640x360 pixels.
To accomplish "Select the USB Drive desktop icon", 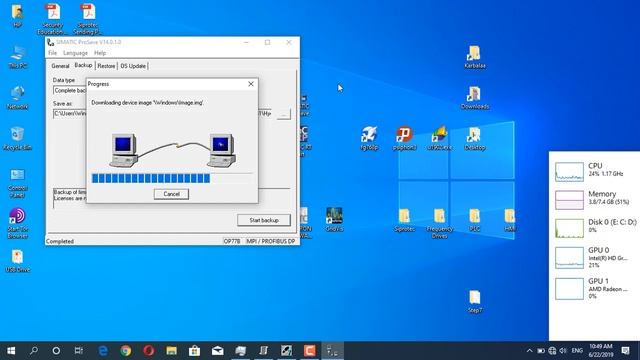I will pos(17,261).
